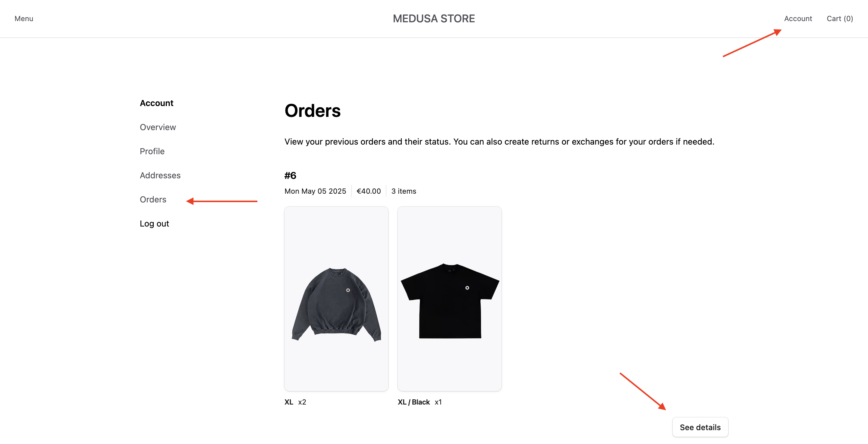Log out of the account

[x=154, y=223]
